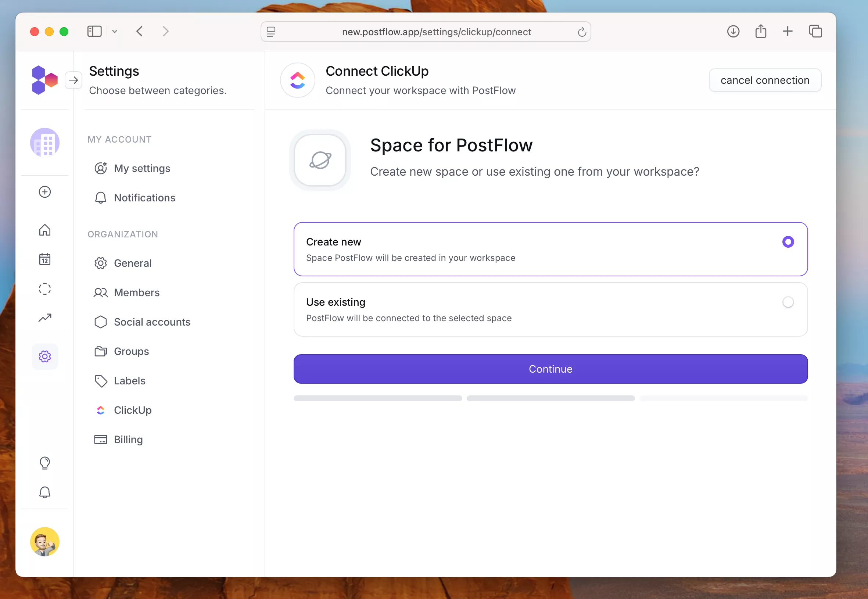The height and width of the screenshot is (599, 868).
Task: Click the 'Connect ClickUp' title
Action: tap(377, 71)
